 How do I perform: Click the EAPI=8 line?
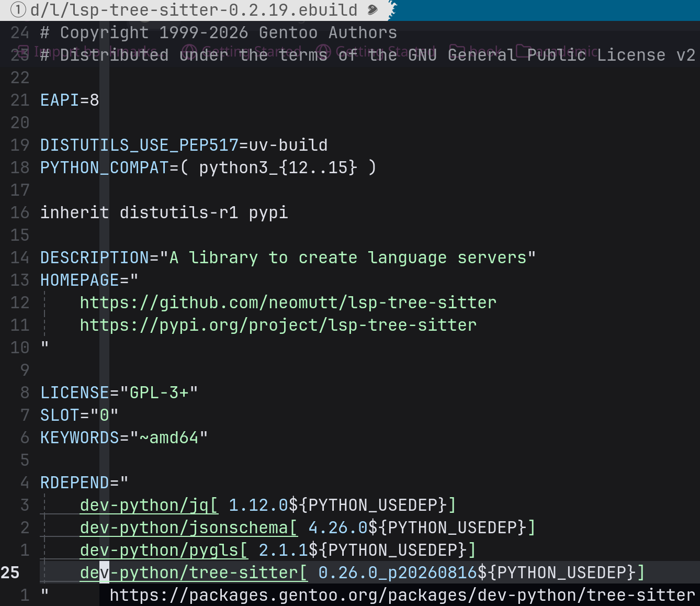[70, 100]
